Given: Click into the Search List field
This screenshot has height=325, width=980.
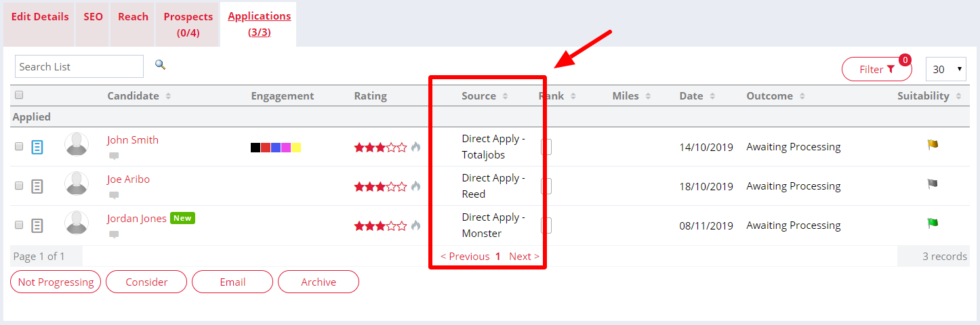Looking at the screenshot, I should [x=79, y=66].
